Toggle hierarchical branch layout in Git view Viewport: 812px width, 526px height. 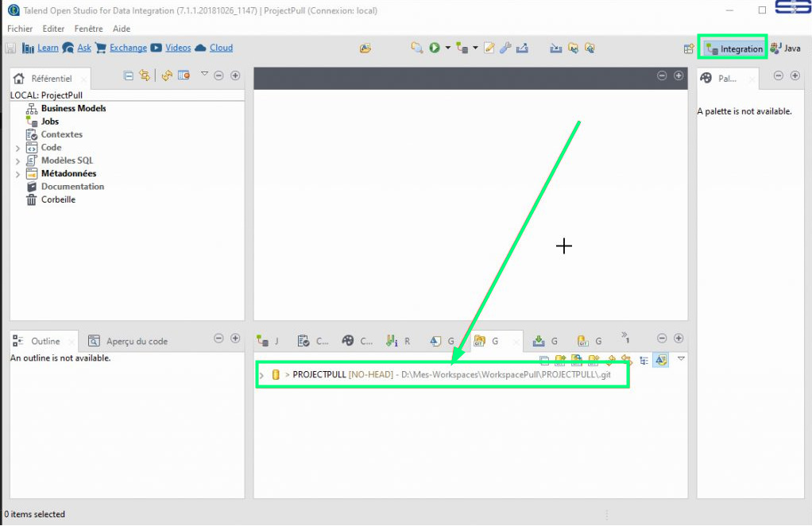[x=644, y=360]
